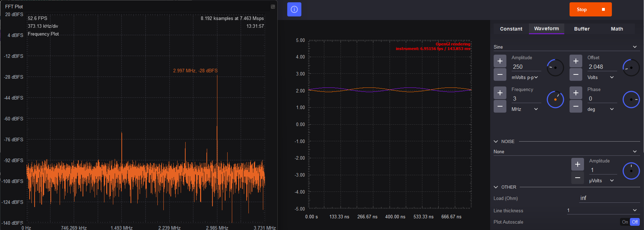Viewport: 644px width, 230px height.
Task: Click the 13:31:57 timestamp
Action: click(255, 26)
